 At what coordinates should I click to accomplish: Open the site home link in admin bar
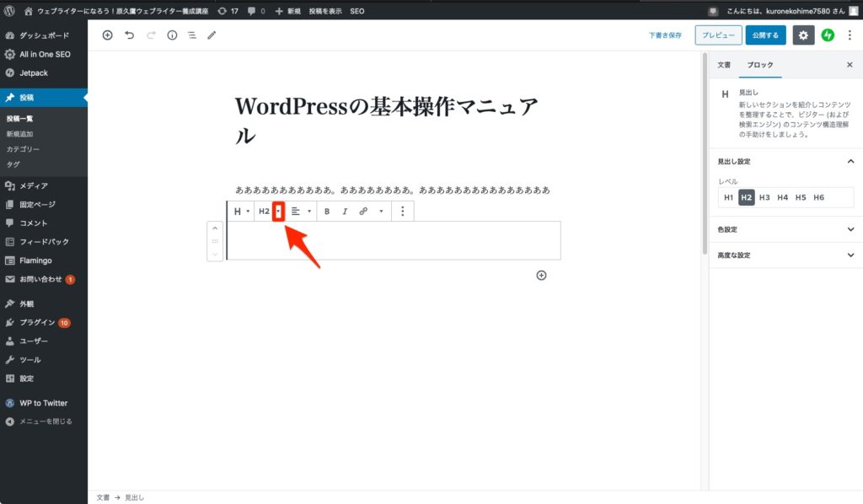pos(118,11)
